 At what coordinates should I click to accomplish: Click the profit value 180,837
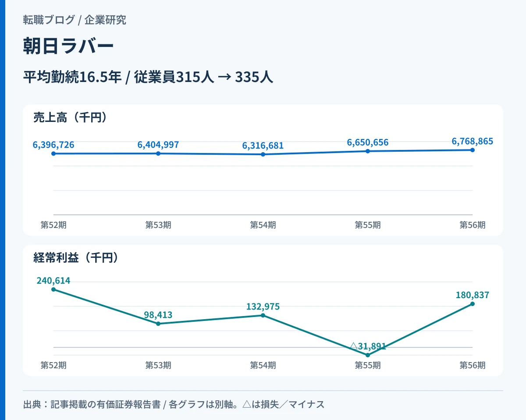pos(473,295)
